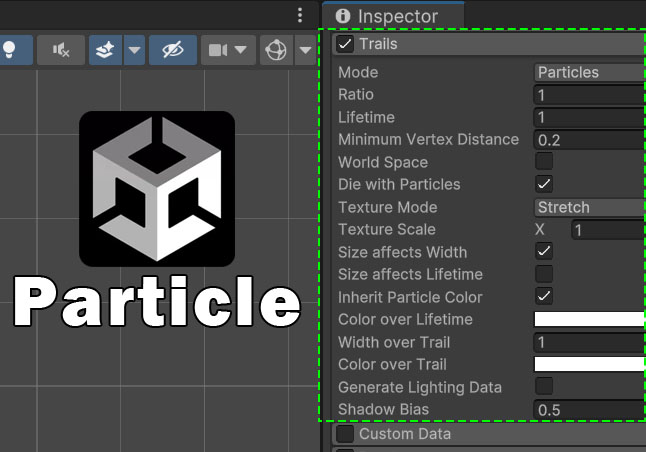This screenshot has height=452, width=646.
Task: Click the scene camera settings icon
Action: (219, 49)
